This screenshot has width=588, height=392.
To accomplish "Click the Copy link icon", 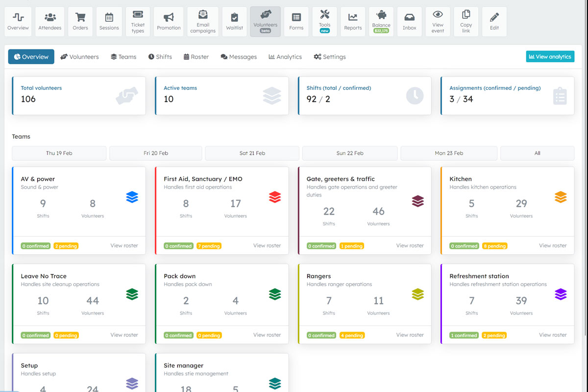I will pyautogui.click(x=465, y=21).
